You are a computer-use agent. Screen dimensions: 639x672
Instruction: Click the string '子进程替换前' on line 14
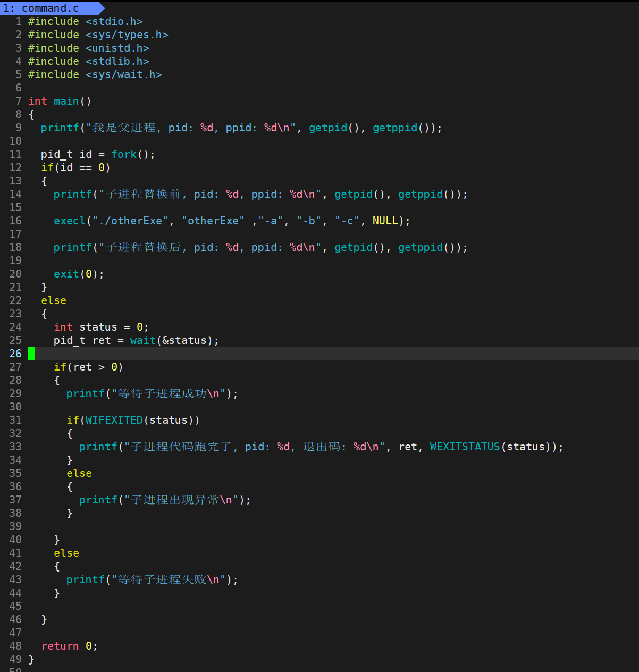click(x=144, y=194)
